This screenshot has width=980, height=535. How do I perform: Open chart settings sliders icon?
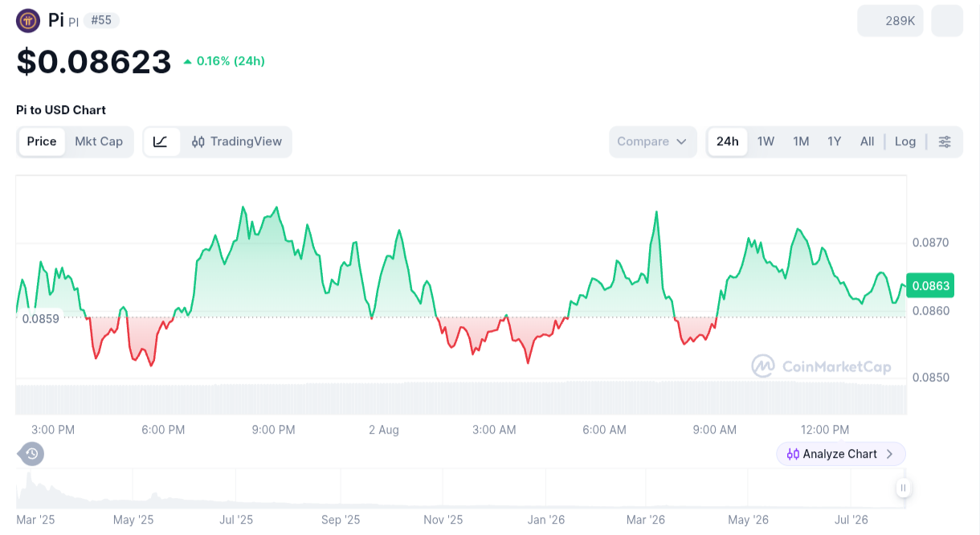click(x=945, y=141)
